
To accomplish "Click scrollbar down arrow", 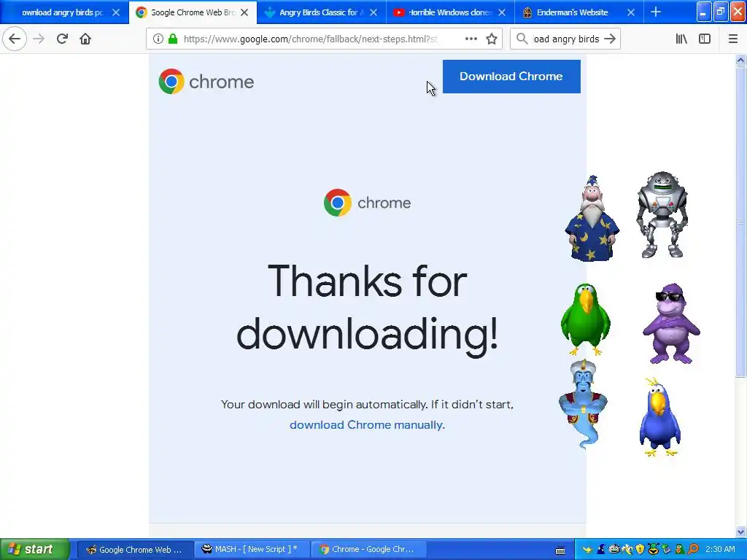I will (740, 532).
